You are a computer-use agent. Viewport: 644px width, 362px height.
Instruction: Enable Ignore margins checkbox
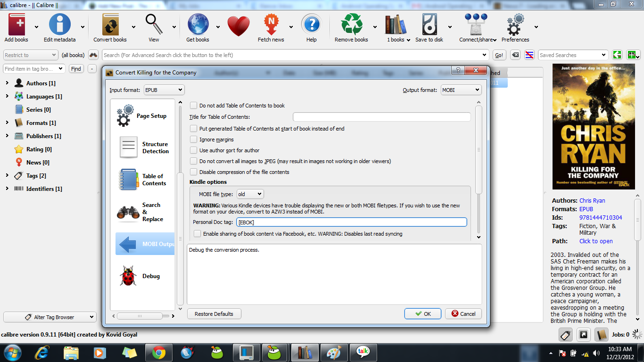[194, 140]
